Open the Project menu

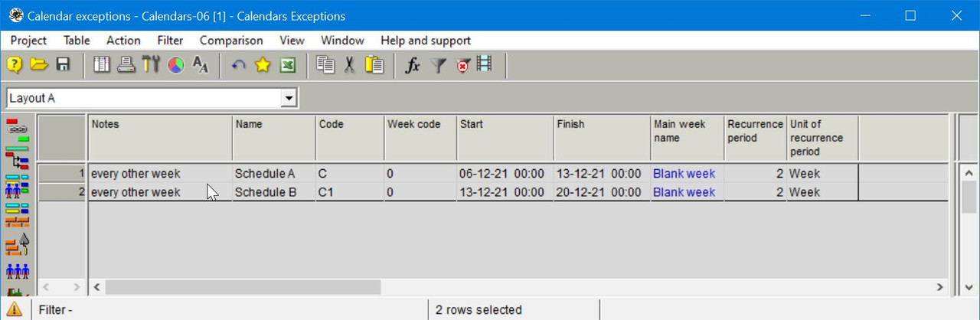coord(28,41)
